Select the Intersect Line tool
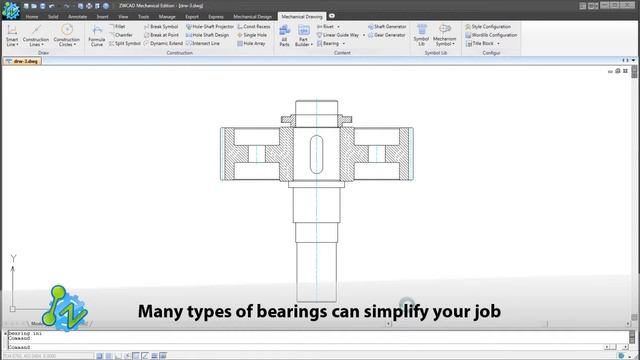 203,43
